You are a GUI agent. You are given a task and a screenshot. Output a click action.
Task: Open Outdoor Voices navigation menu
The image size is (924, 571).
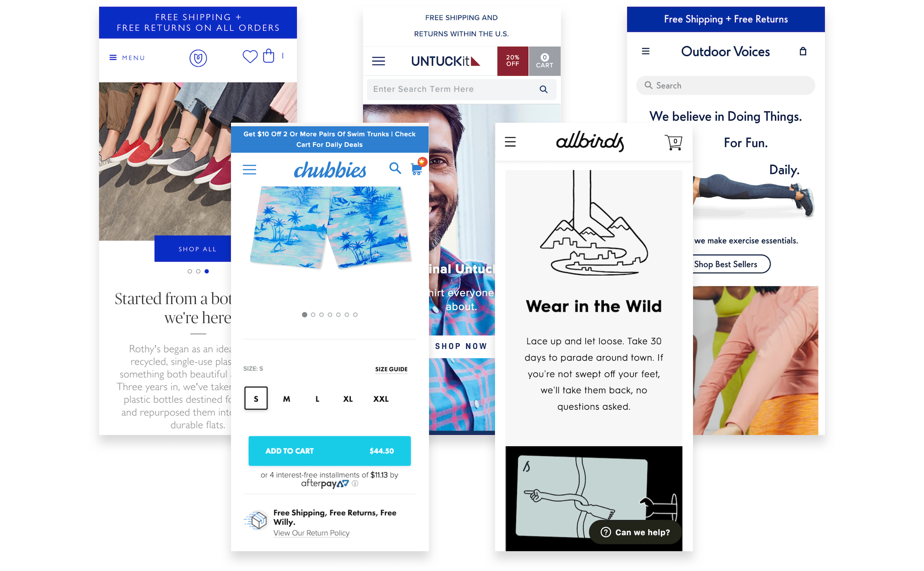tap(645, 51)
